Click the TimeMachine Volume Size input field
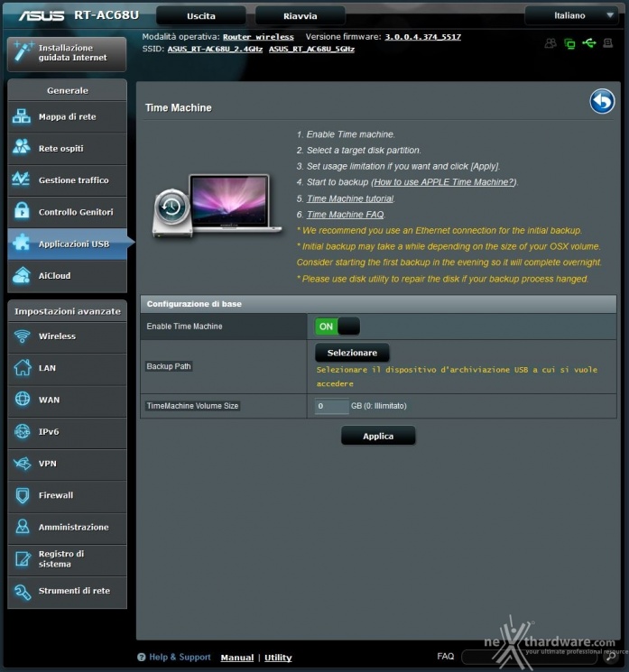 click(331, 406)
